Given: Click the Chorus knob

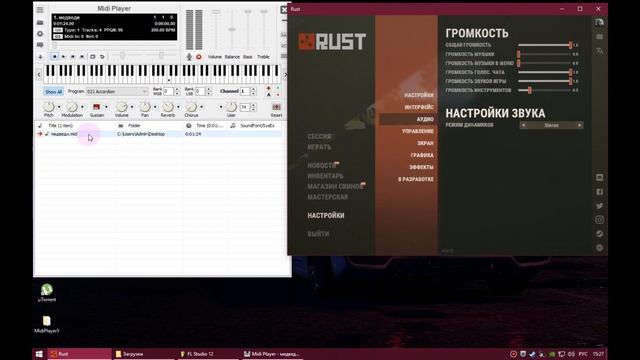Looking at the screenshot, I should coord(191,107).
